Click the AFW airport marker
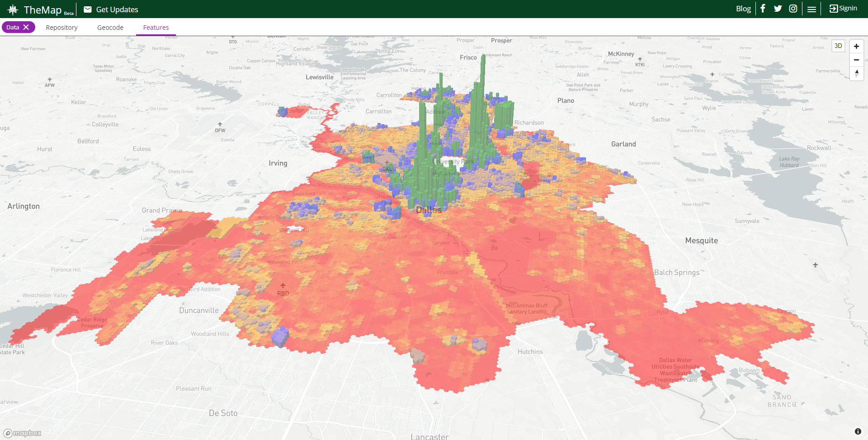This screenshot has height=440, width=868. click(50, 82)
